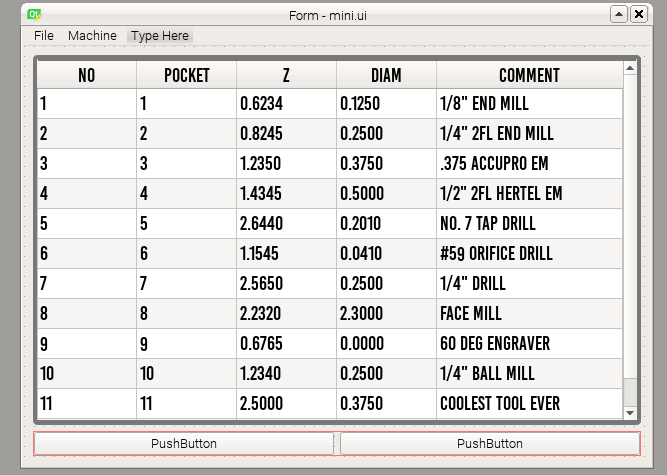This screenshot has width=667, height=475.
Task: Open the File menu
Action: (x=44, y=36)
